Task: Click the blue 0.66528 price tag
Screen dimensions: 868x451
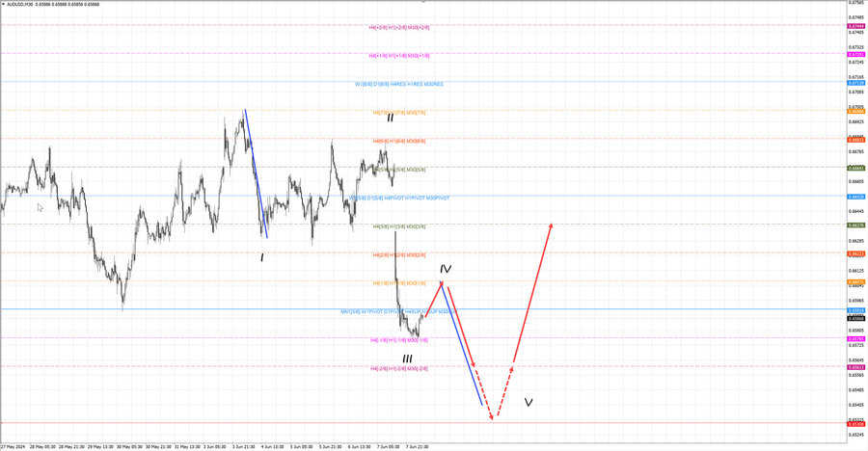Action: click(x=856, y=197)
